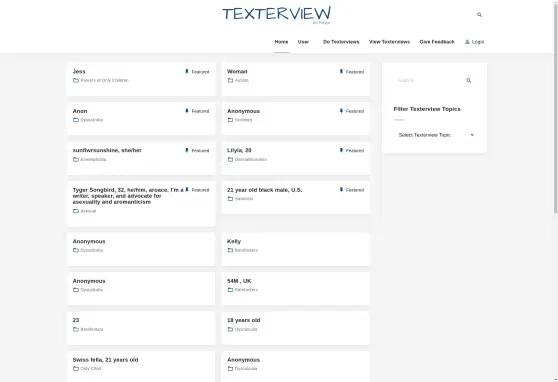
Task: Click folder icon in Tyger Songbird card
Action: (x=76, y=211)
